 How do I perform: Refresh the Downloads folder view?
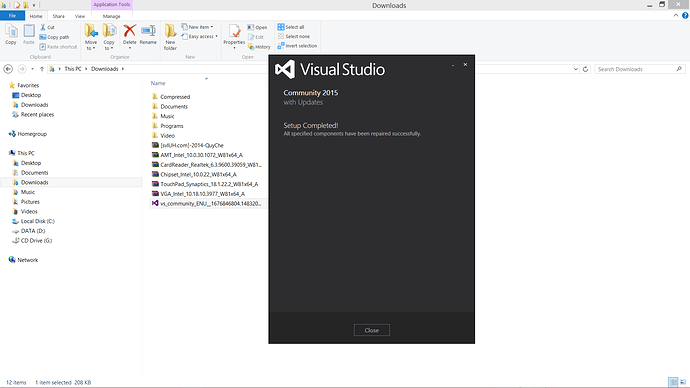pyautogui.click(x=585, y=69)
